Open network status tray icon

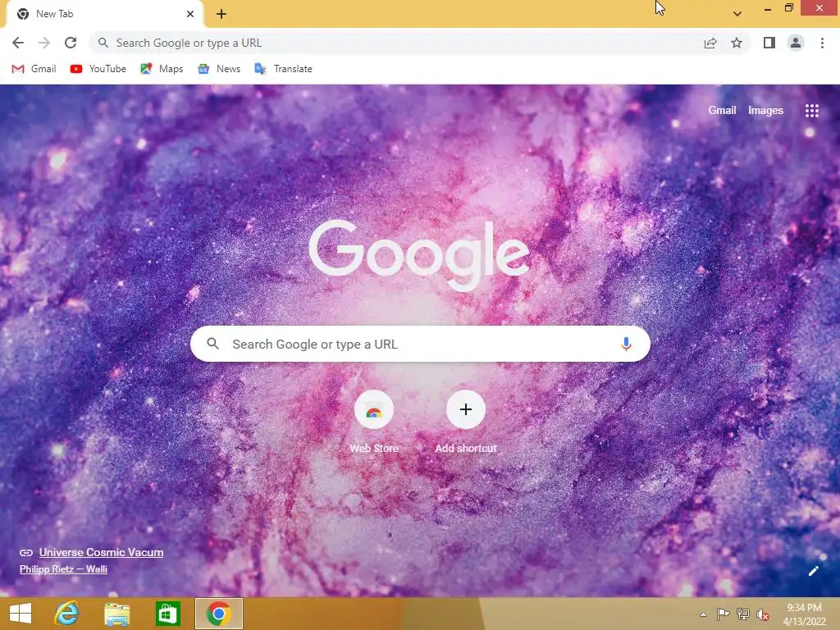click(x=743, y=614)
